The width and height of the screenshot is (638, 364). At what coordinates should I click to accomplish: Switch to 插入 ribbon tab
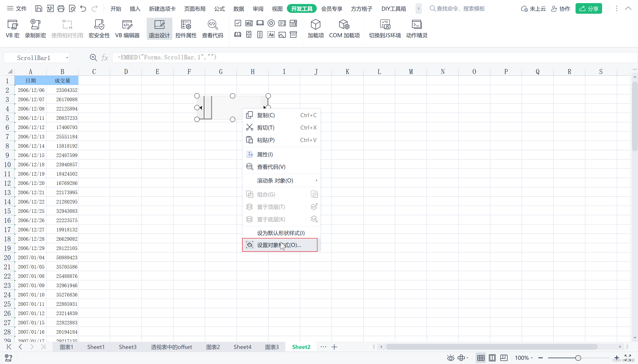click(135, 9)
